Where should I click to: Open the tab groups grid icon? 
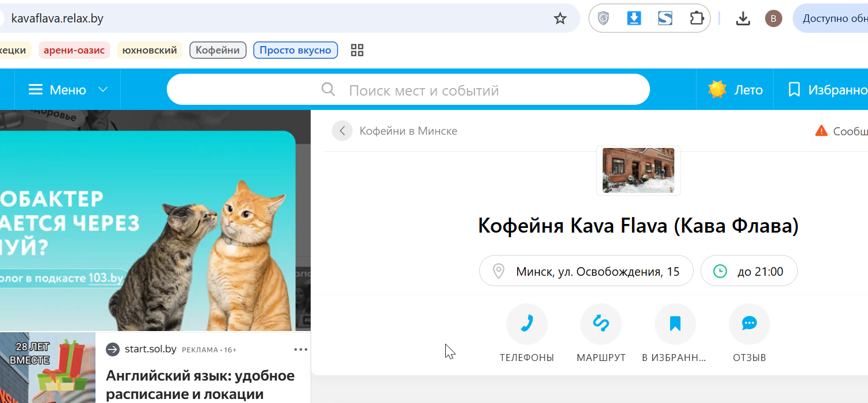[357, 50]
